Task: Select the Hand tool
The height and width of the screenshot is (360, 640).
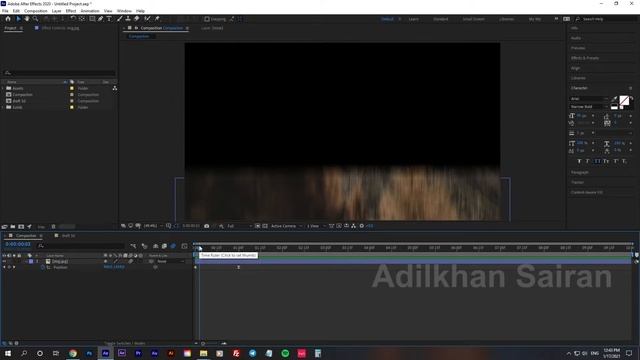Action: (27, 19)
